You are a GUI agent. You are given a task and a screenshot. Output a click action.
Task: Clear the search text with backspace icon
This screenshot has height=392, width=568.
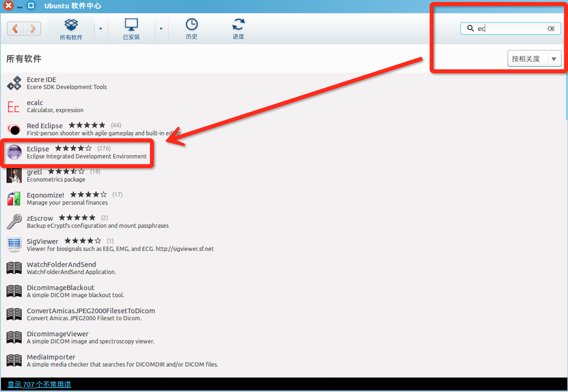551,29
